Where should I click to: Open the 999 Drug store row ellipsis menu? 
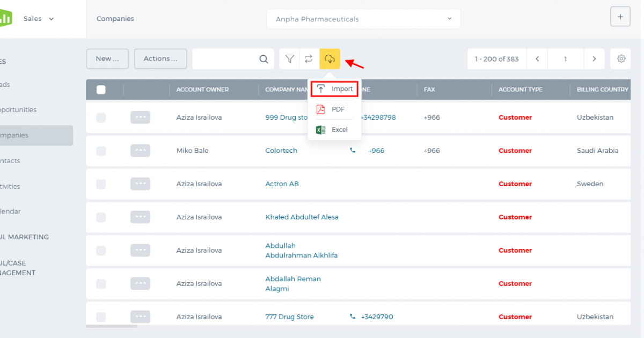140,117
